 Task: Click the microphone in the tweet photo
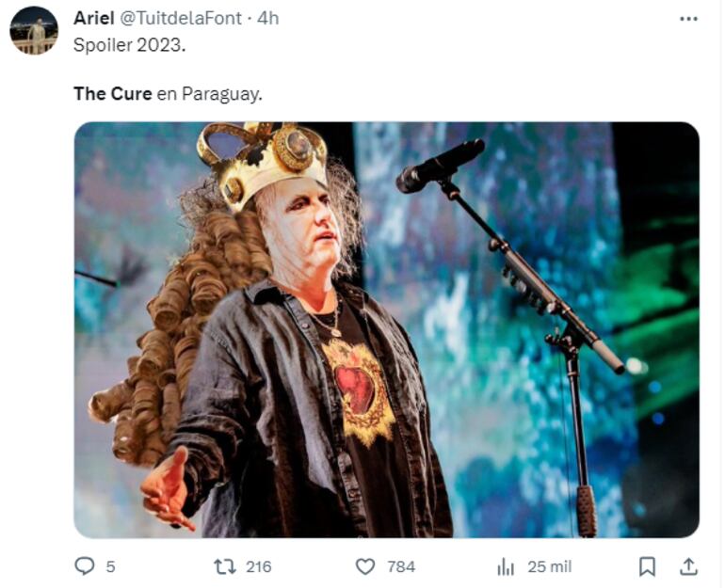(440, 167)
